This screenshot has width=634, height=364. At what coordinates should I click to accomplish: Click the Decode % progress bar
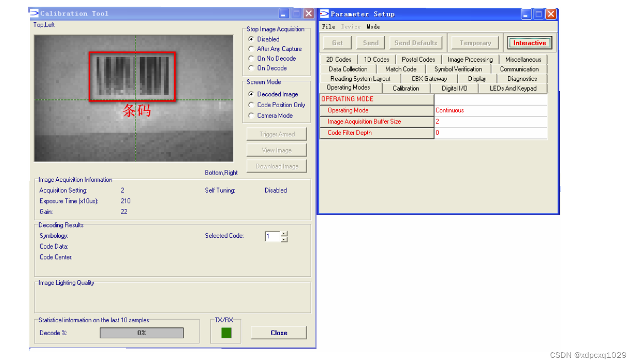[142, 333]
